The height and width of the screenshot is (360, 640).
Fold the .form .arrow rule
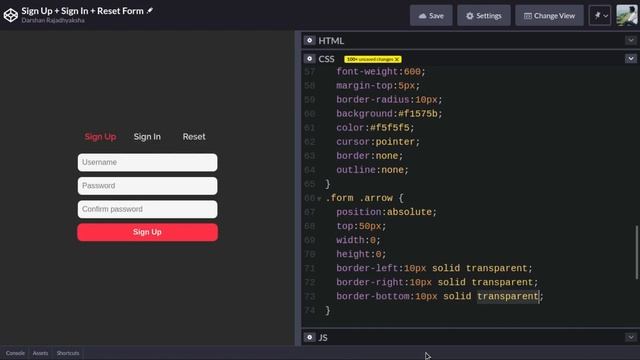point(319,199)
